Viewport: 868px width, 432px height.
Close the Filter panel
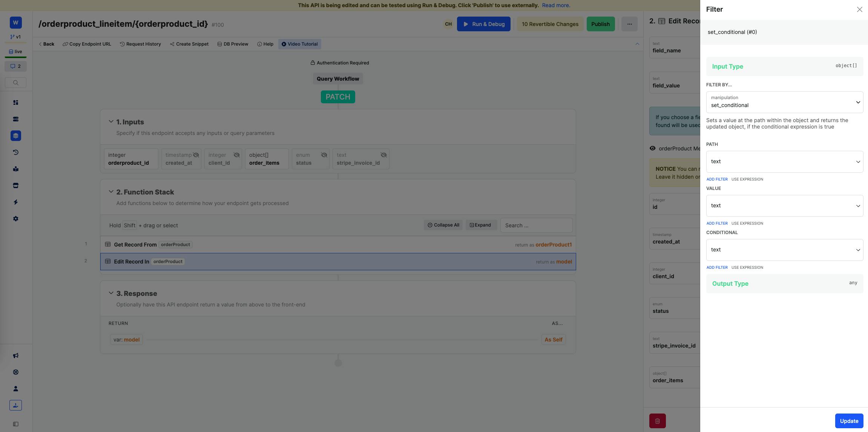[859, 9]
